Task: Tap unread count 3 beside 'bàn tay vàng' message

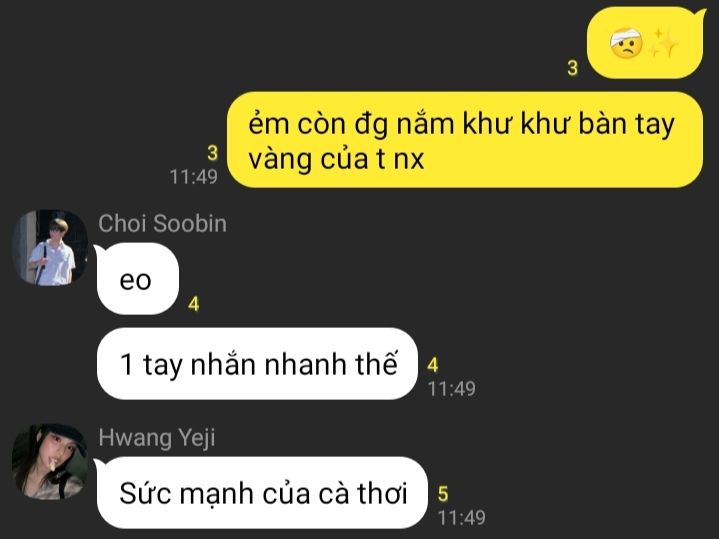Action: tap(212, 153)
